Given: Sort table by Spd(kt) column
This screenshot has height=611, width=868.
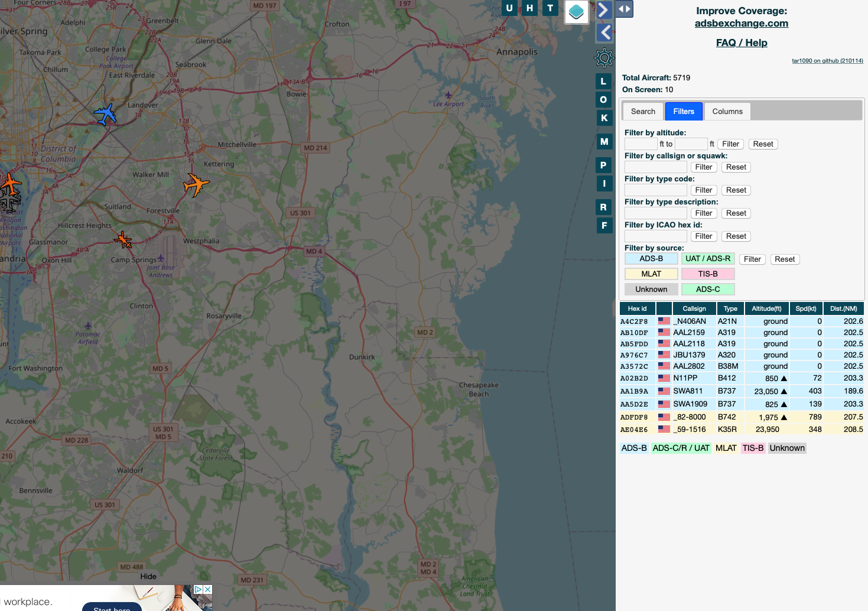Looking at the screenshot, I should coord(806,308).
